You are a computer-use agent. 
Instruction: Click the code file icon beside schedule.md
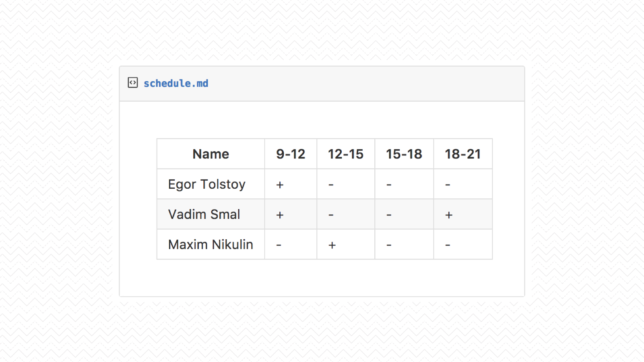[x=133, y=83]
